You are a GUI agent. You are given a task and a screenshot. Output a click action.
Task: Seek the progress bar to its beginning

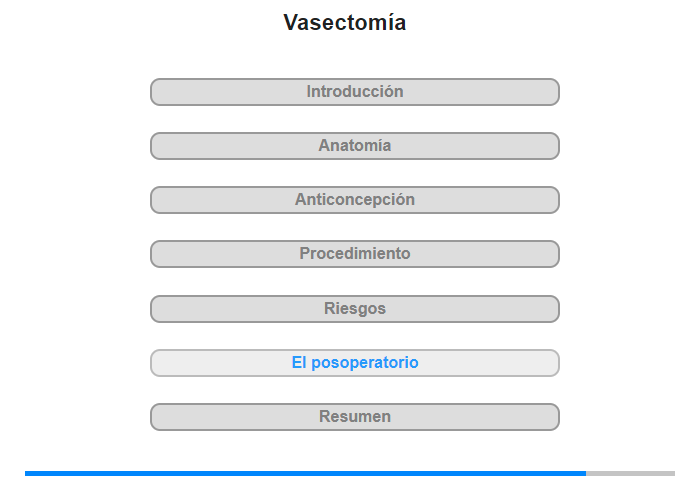click(26, 473)
